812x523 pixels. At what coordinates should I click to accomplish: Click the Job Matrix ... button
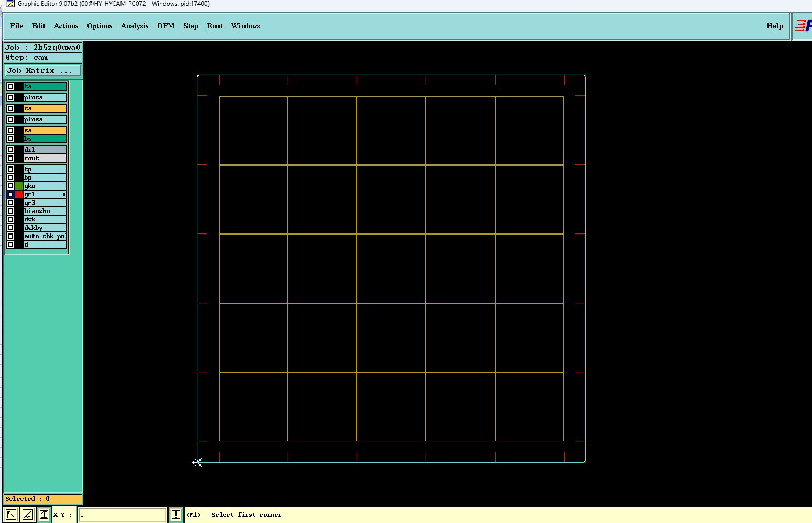click(x=43, y=70)
